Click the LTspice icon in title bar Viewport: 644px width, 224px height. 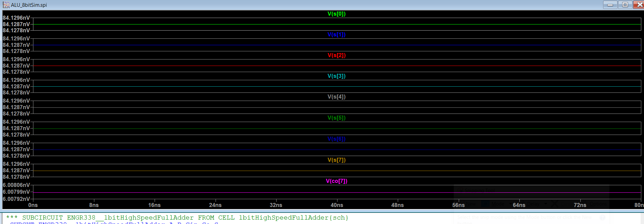6,5
